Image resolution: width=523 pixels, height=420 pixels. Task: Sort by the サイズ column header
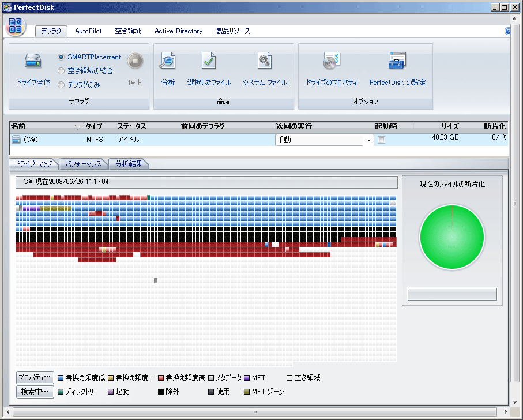tap(450, 126)
